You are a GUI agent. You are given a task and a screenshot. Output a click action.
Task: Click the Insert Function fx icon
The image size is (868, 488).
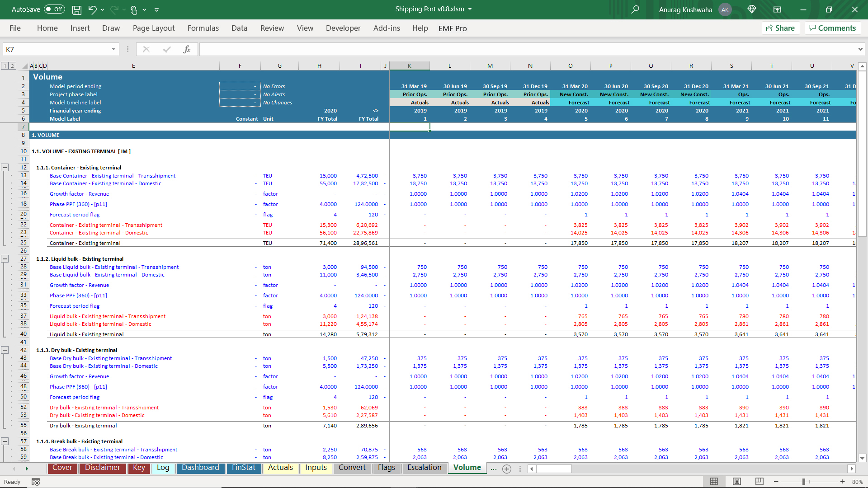coord(187,49)
